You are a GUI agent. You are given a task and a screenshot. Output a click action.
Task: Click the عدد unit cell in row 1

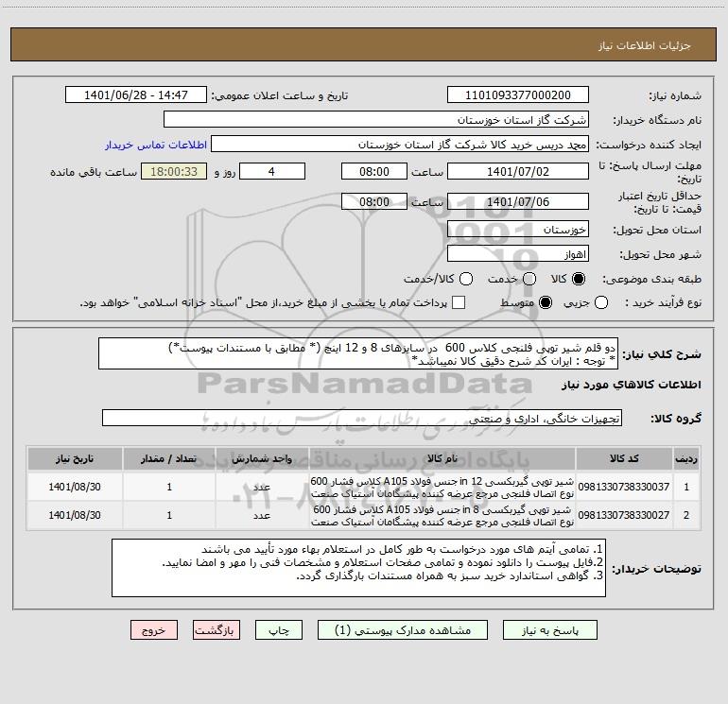[262, 487]
